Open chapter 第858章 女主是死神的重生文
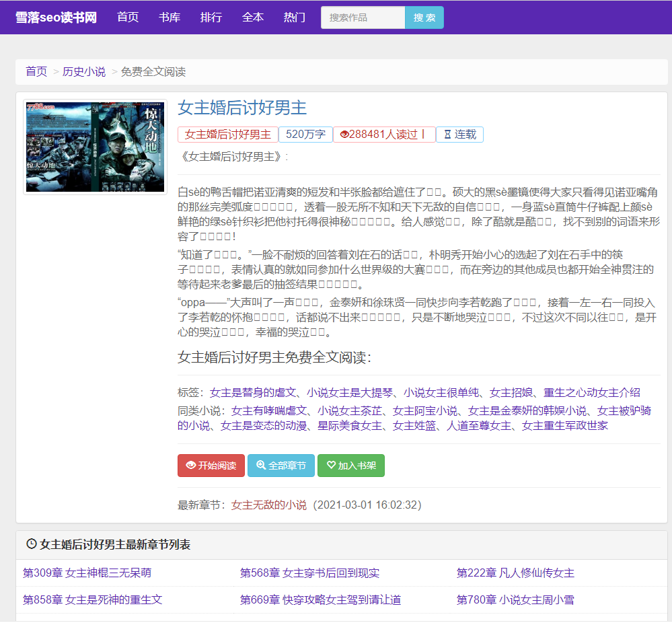The image size is (672, 623). tap(93, 600)
